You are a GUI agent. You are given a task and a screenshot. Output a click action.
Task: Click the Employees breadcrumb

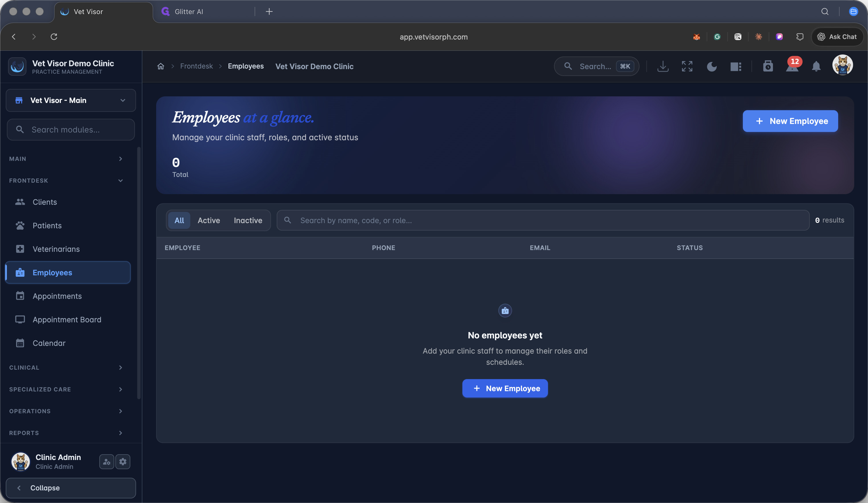(x=246, y=66)
